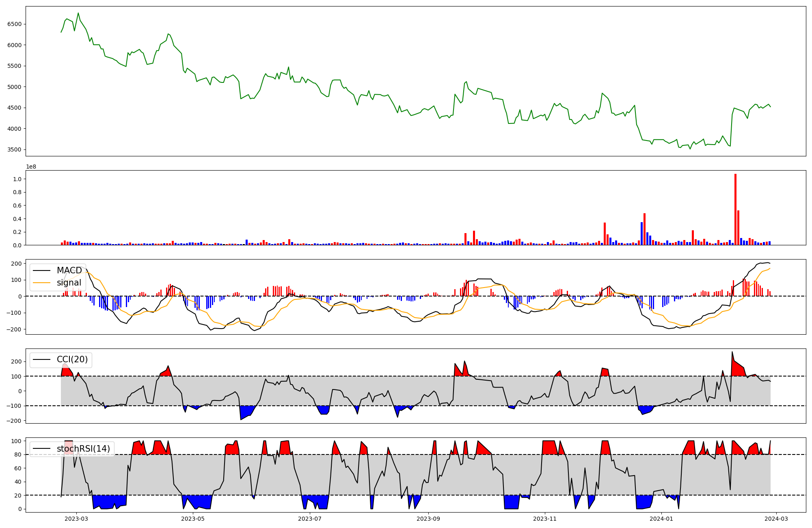The height and width of the screenshot is (528, 812).
Task: Click the MACD legend label
Action: click(69, 270)
